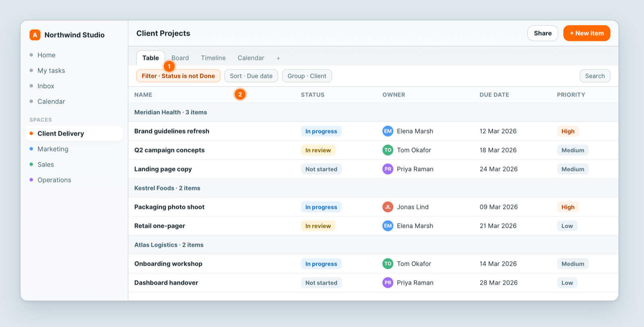Screen dimensions: 644x327
Task: Click the Share button
Action: point(543,33)
